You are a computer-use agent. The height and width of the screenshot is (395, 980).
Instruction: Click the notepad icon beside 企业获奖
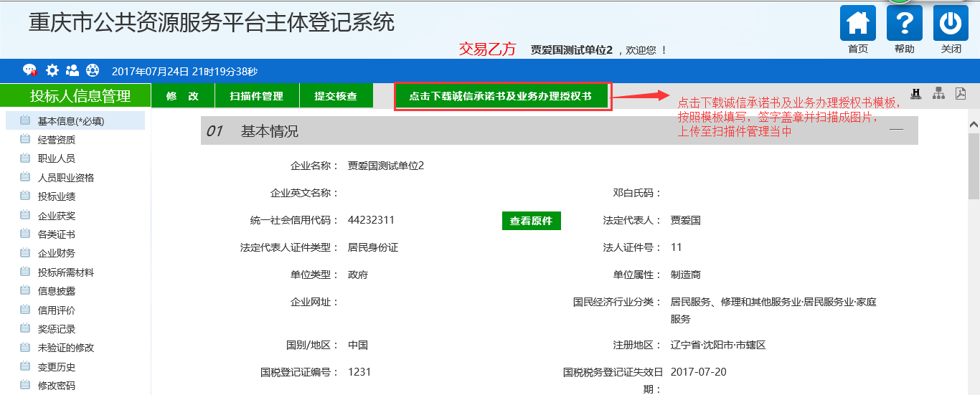pyautogui.click(x=25, y=215)
